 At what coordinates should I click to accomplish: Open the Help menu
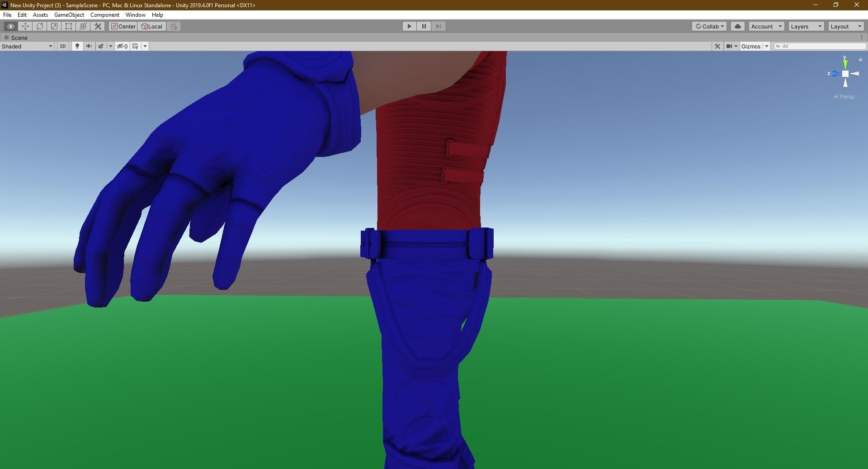point(157,15)
